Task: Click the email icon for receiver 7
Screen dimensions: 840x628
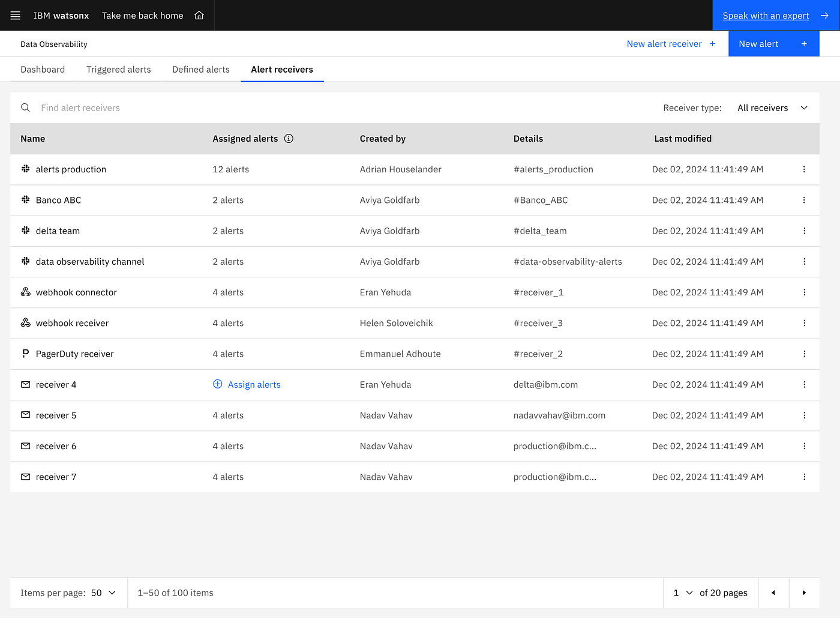Action: point(25,477)
